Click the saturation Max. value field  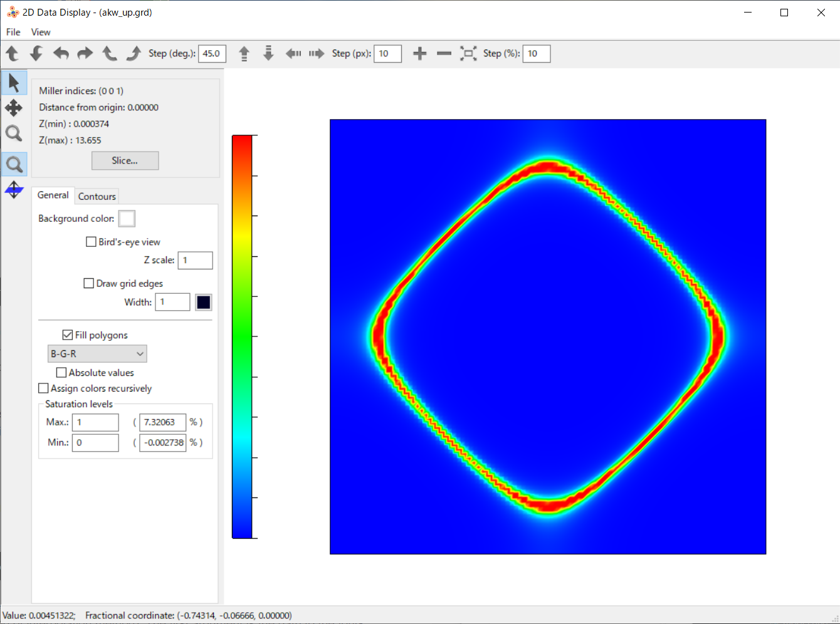(x=95, y=423)
